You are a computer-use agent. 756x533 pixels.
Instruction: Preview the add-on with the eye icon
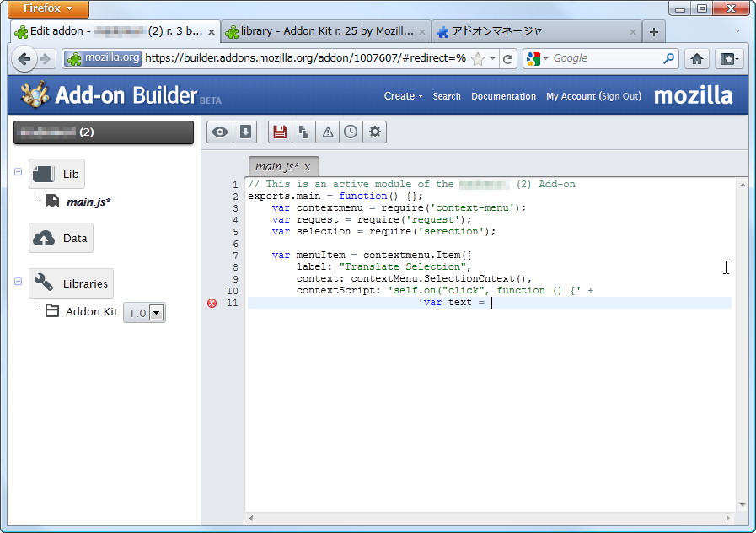pyautogui.click(x=220, y=132)
